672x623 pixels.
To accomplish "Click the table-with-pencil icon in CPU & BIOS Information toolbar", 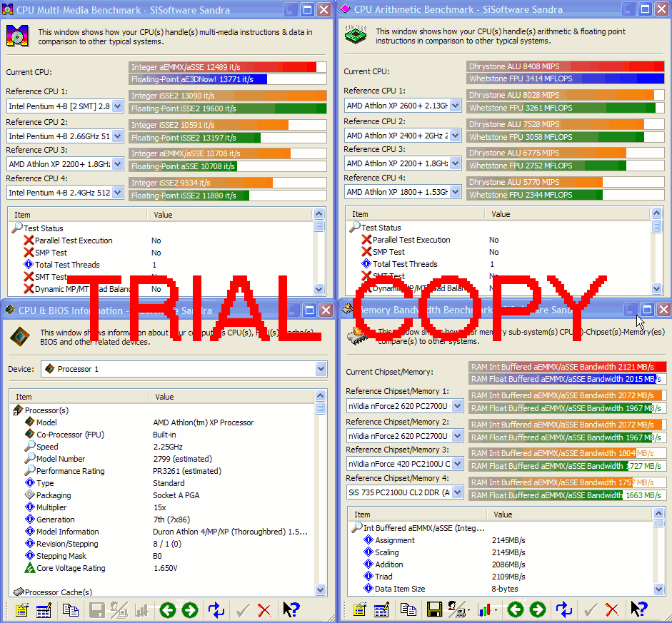I will 44,609.
